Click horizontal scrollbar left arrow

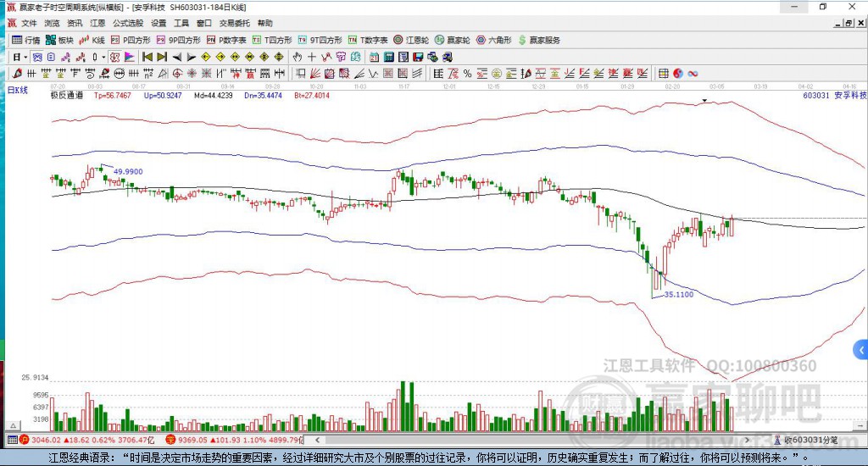pyautogui.click(x=317, y=440)
